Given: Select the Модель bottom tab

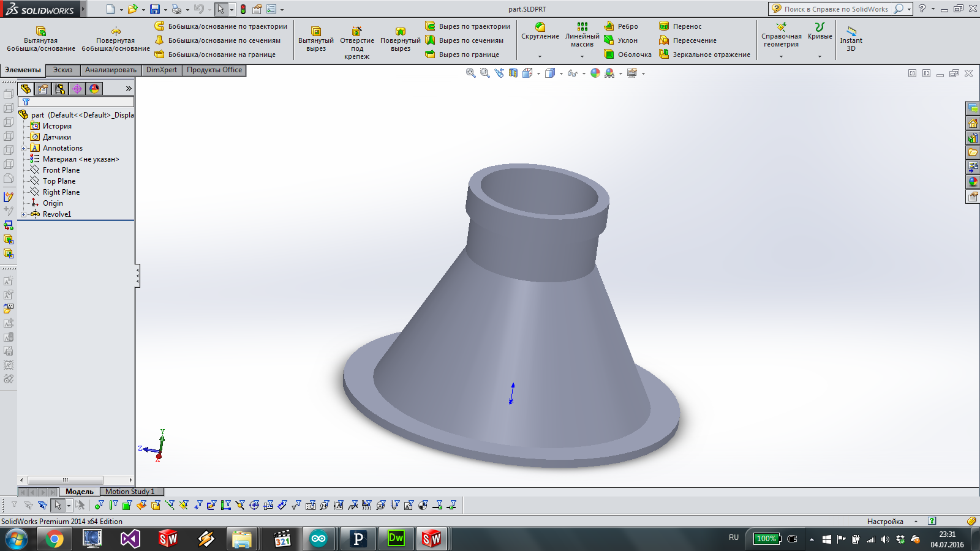Looking at the screenshot, I should coord(80,492).
